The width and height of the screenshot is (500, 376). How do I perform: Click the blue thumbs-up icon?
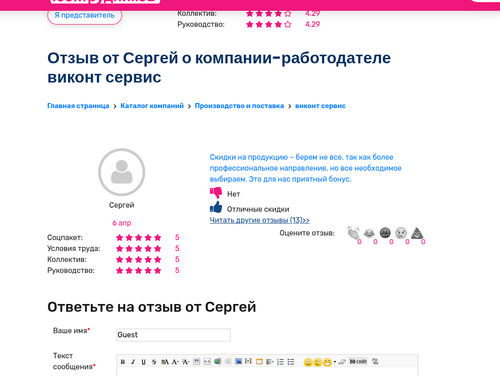[x=216, y=207]
